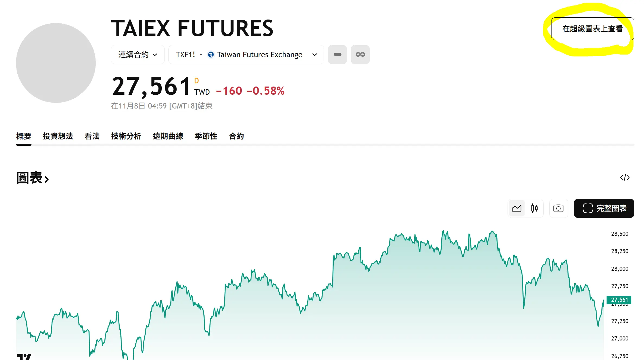
Task: Open the 合約 tab
Action: (x=236, y=136)
